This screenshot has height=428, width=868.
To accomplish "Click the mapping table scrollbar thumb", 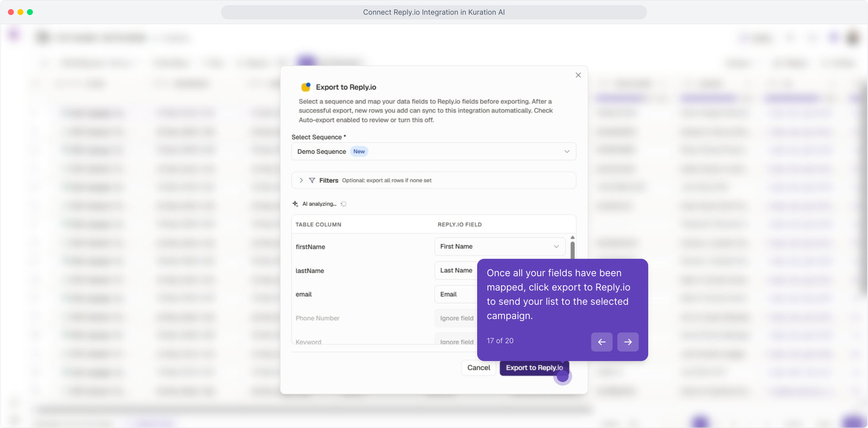I will tap(573, 250).
